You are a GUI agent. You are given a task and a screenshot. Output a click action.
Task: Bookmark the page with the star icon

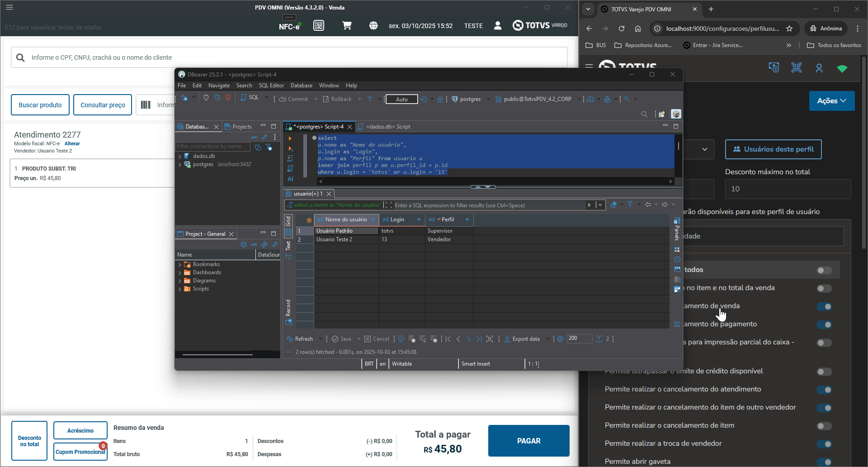tap(789, 29)
